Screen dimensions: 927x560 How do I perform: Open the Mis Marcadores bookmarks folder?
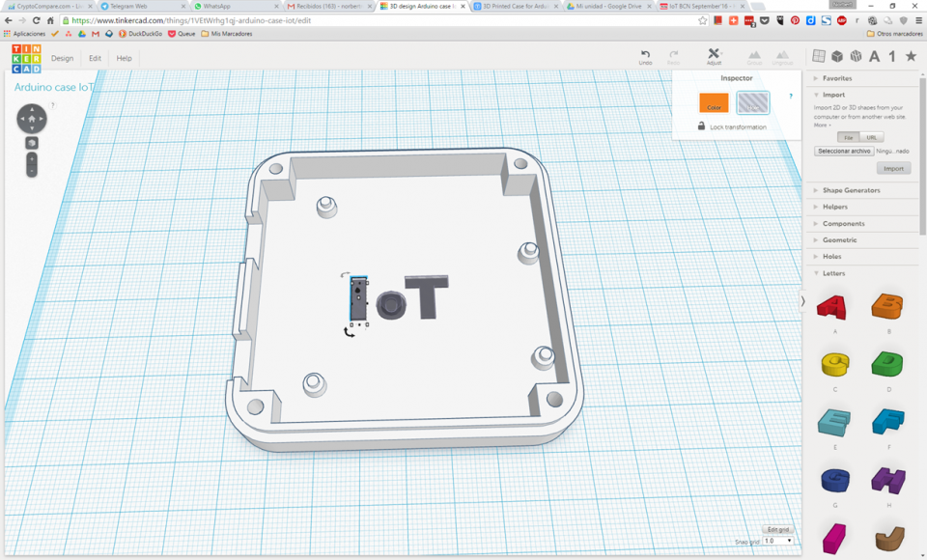pos(226,34)
